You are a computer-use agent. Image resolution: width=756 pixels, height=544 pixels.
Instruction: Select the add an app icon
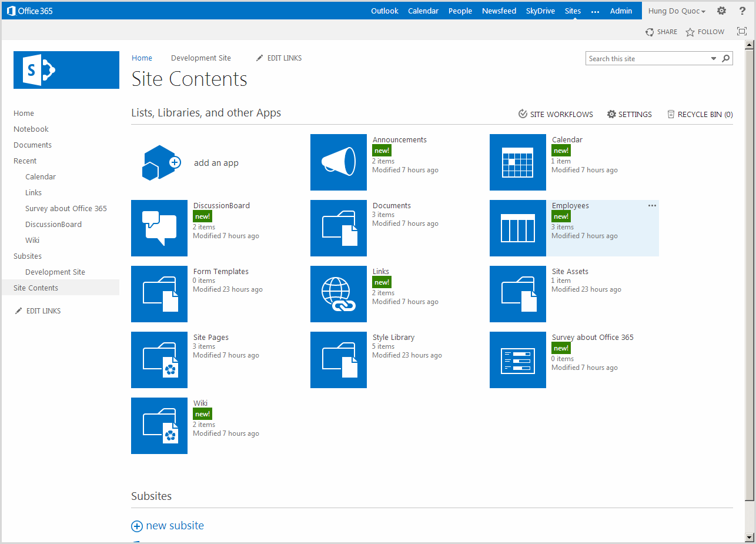pyautogui.click(x=159, y=162)
